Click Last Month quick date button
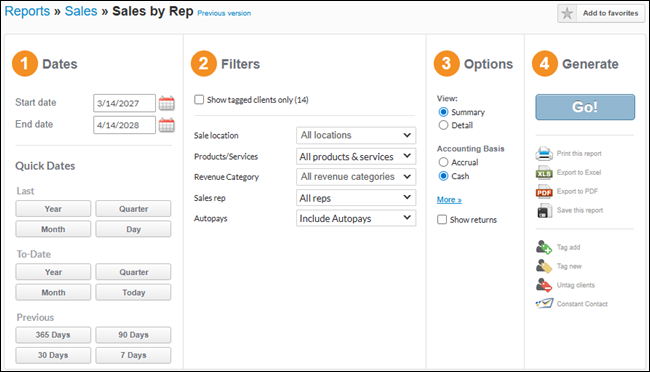This screenshot has width=650, height=372. [x=53, y=229]
